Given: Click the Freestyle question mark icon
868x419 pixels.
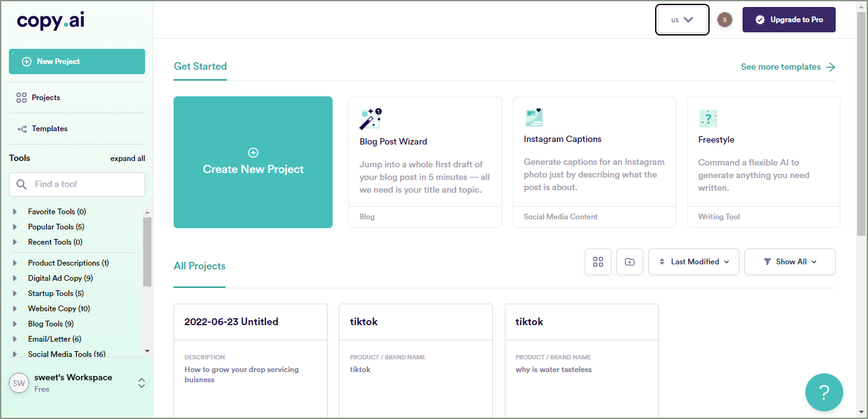Looking at the screenshot, I should click(x=708, y=119).
